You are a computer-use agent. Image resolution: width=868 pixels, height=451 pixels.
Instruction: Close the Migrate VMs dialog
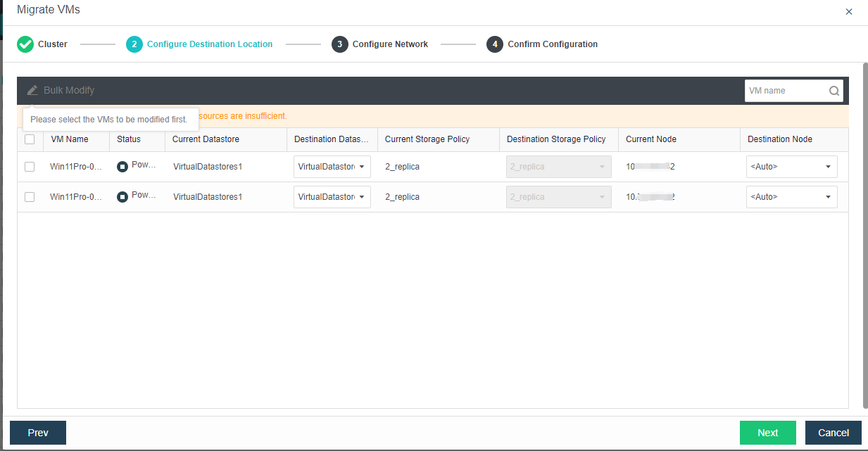click(x=848, y=12)
